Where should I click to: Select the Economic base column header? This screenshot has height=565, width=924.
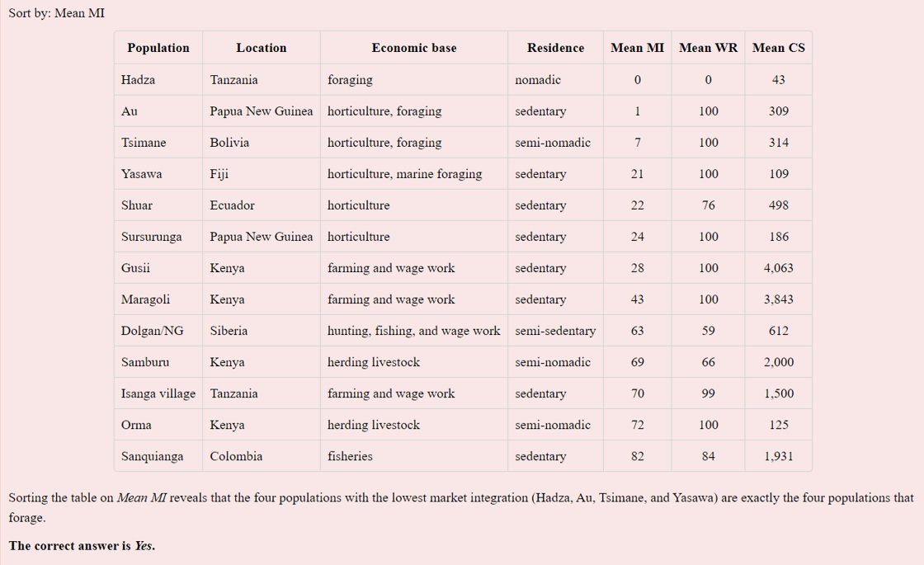413,48
